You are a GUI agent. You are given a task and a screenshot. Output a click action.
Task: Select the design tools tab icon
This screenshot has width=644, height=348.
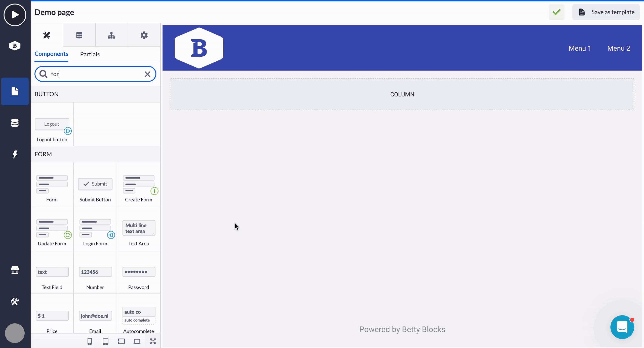tap(47, 35)
